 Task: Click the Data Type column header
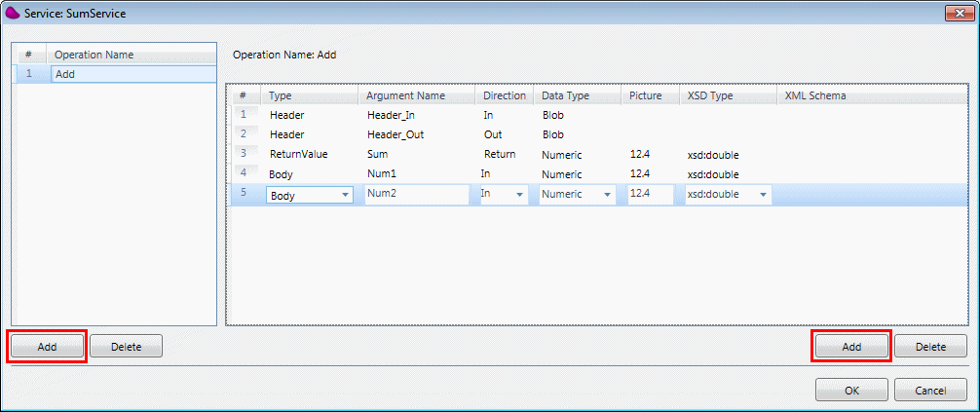(578, 95)
